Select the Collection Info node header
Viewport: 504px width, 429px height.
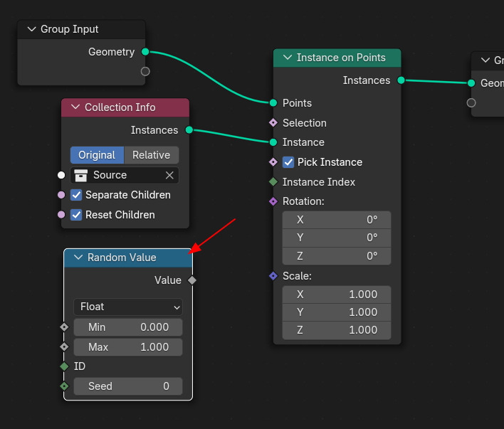click(125, 107)
